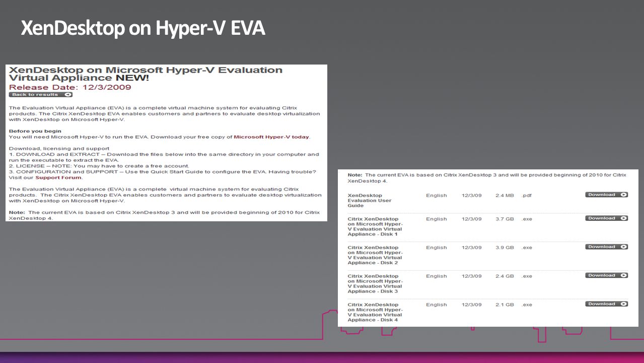Download the XenDesktop Evaluation User Guide
The height and width of the screenshot is (363, 644).
[606, 195]
